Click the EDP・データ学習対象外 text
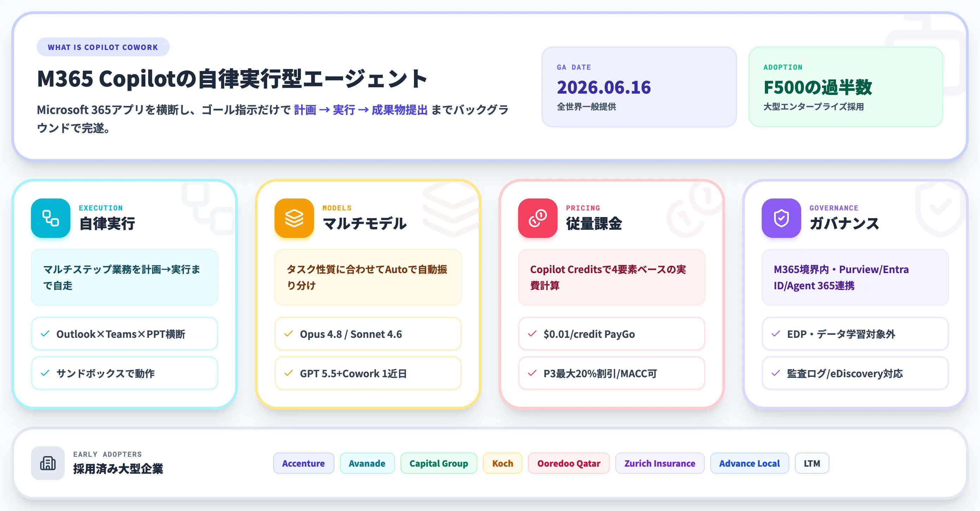The height and width of the screenshot is (511, 980). [x=841, y=334]
